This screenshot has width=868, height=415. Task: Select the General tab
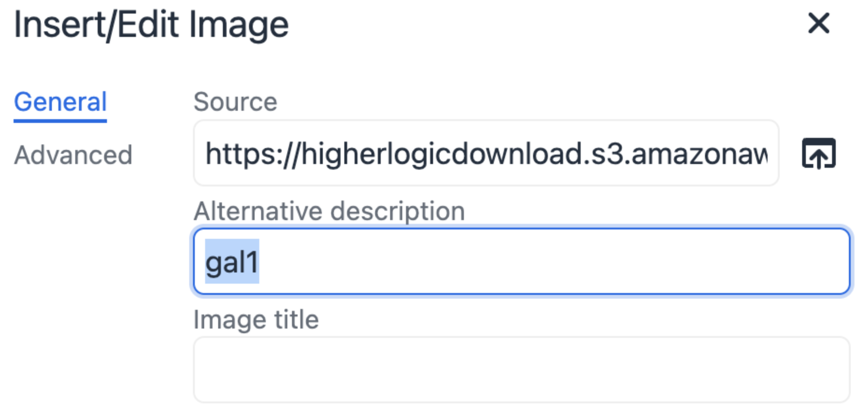60,102
